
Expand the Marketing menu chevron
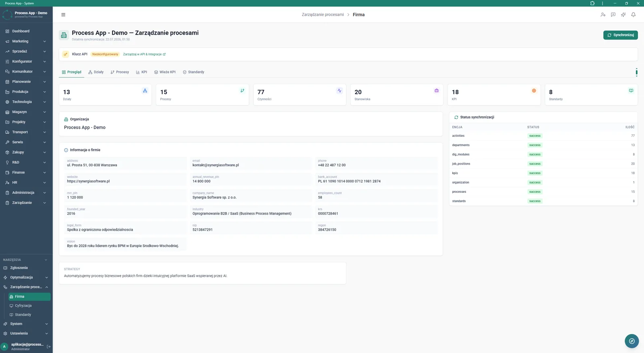pos(45,41)
